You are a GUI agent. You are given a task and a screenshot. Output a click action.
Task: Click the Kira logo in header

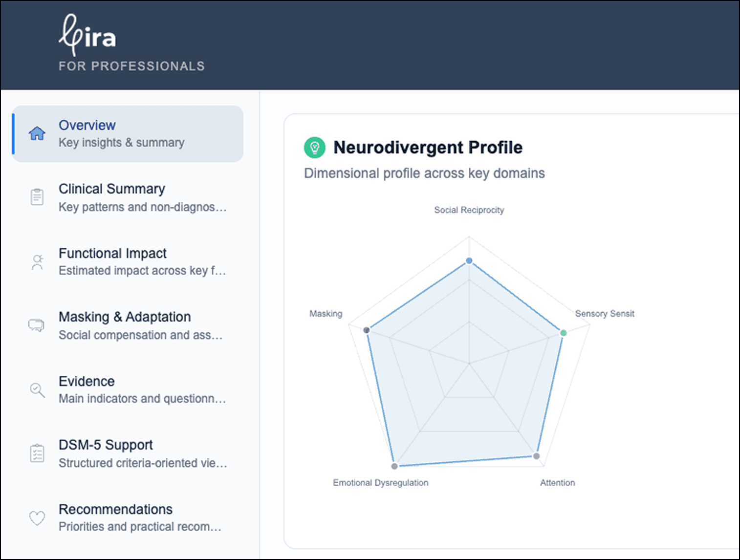pyautogui.click(x=88, y=35)
